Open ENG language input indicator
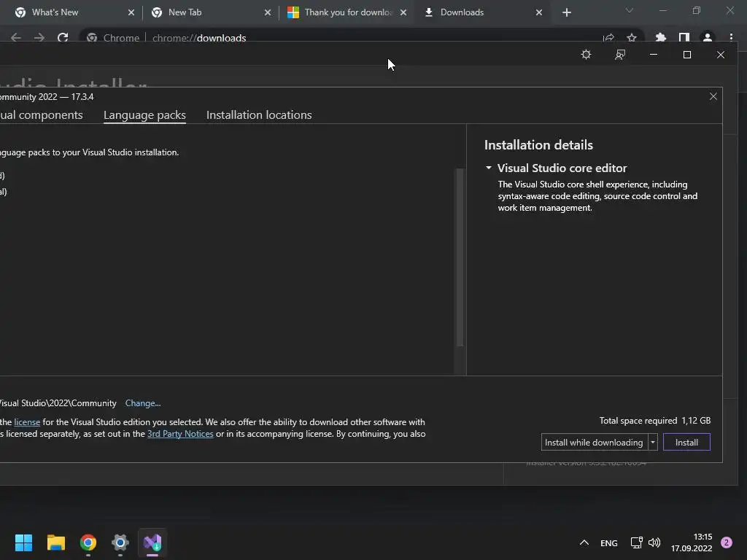The height and width of the screenshot is (560, 747). pos(609,542)
